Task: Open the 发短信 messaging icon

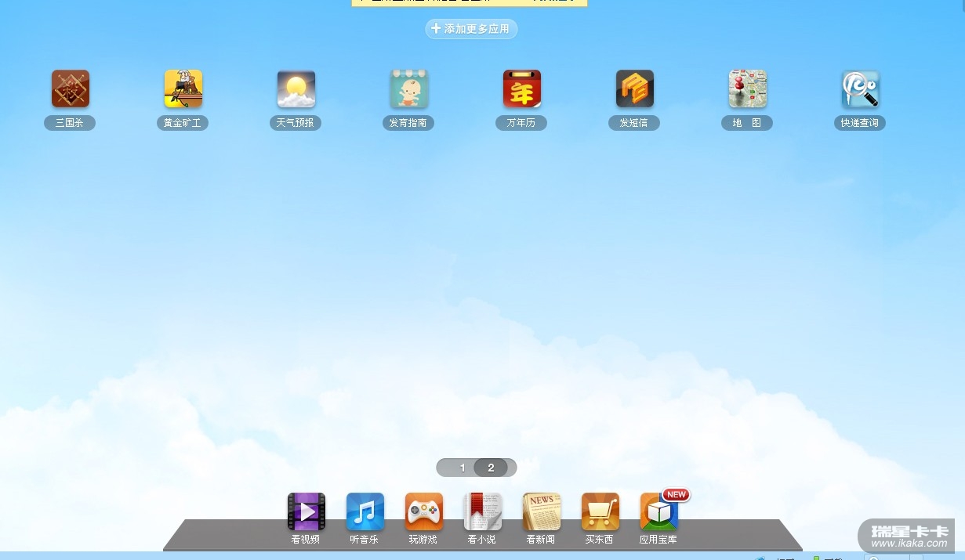Action: point(635,89)
